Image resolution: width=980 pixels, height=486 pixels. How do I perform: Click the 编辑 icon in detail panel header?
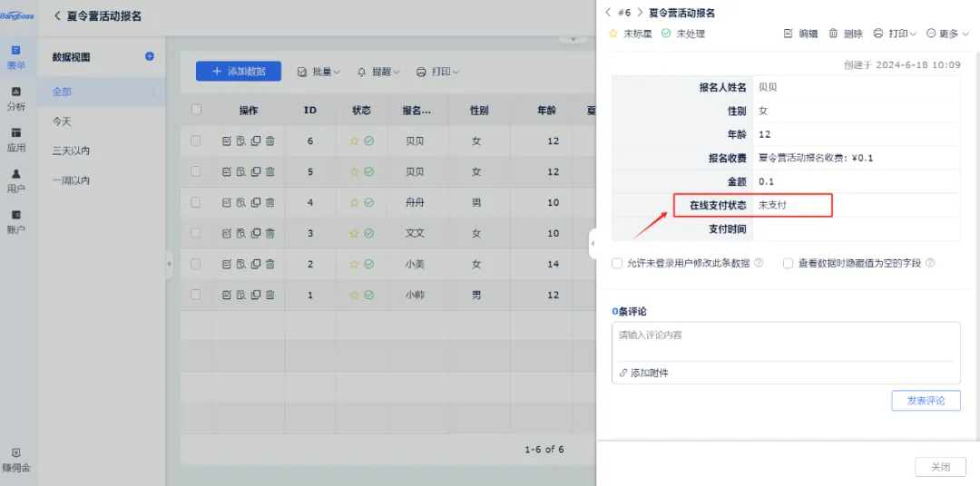point(788,34)
